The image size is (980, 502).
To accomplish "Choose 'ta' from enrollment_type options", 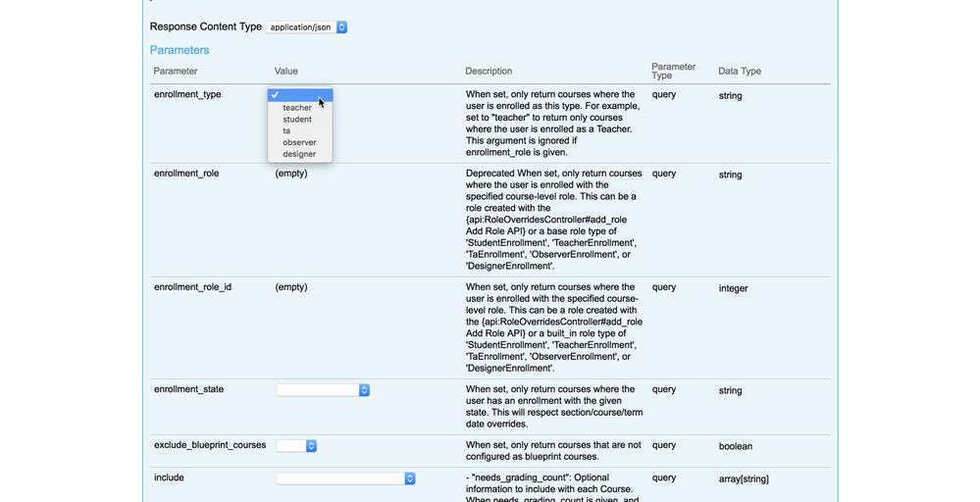I will [x=300, y=130].
